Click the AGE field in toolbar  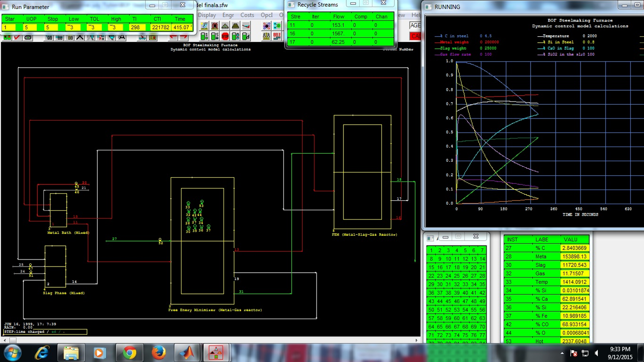pyautogui.click(x=415, y=25)
